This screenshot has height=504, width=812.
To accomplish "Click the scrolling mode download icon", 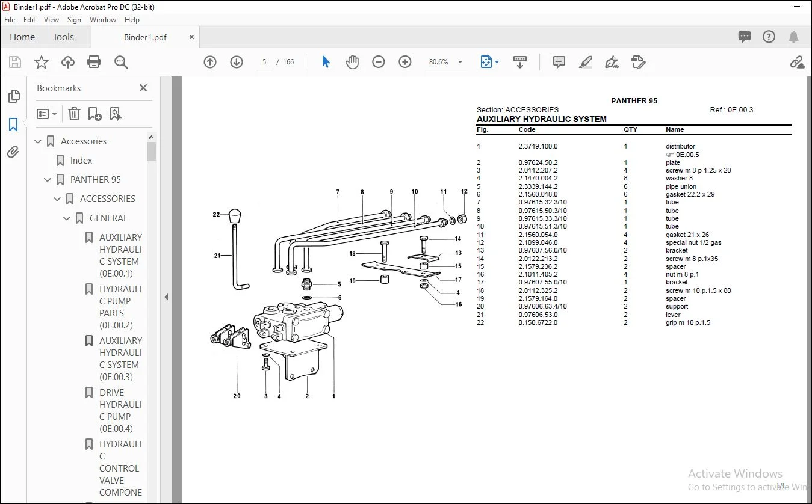I will coord(520,62).
